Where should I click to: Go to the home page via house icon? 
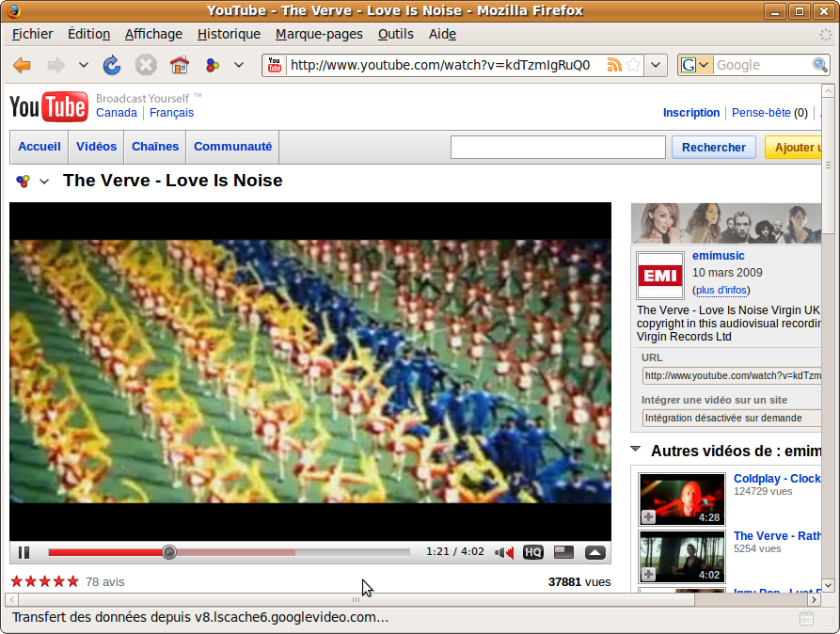pos(180,66)
